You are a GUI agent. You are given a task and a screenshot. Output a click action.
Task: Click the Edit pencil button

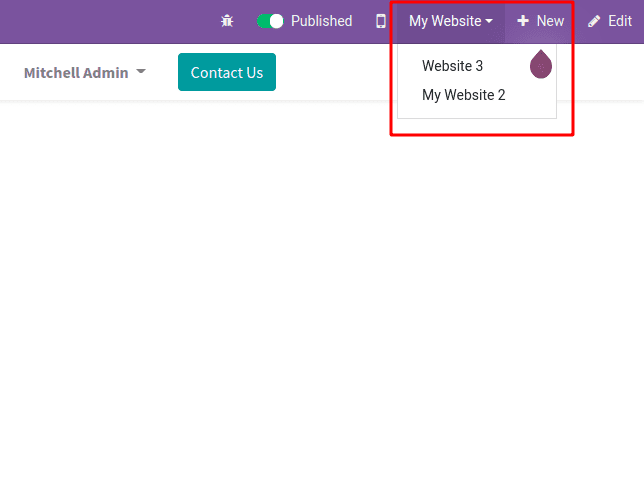[x=610, y=21]
